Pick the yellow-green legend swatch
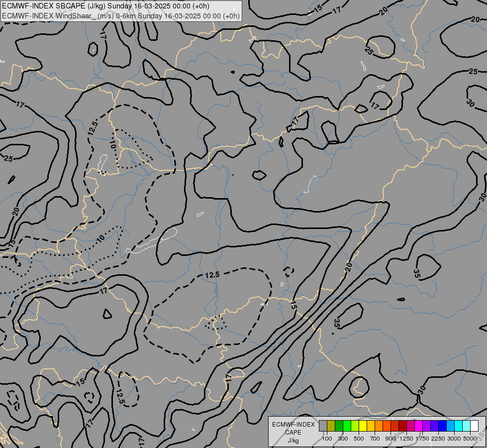The width and height of the screenshot is (487, 448). pyautogui.click(x=355, y=426)
